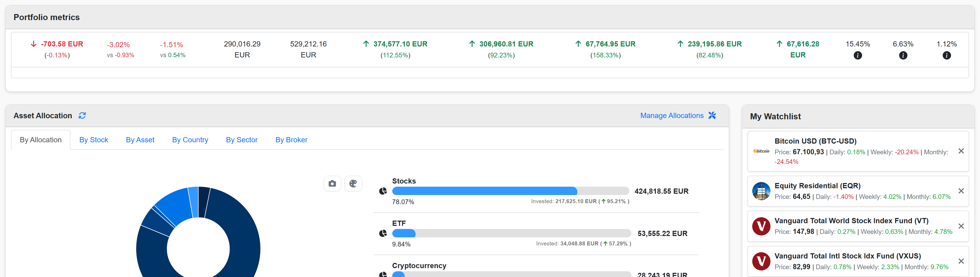This screenshot has width=980, height=277.
Task: Switch to the By Stock tab
Action: (x=94, y=140)
